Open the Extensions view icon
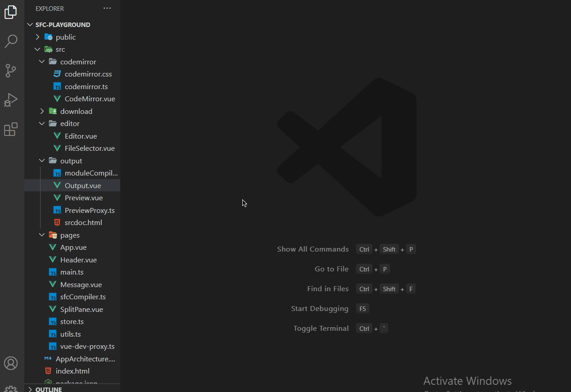Screen dimensions: 571x392 pyautogui.click(x=11, y=129)
